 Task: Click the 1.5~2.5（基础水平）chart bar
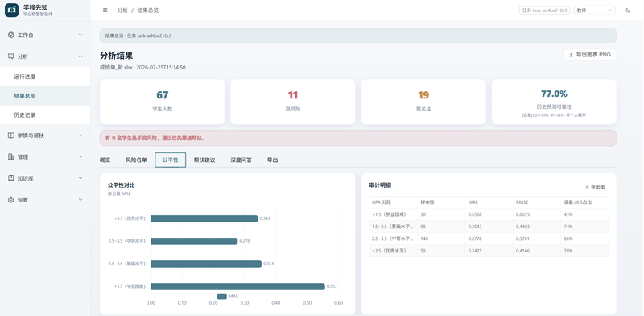tap(206, 264)
